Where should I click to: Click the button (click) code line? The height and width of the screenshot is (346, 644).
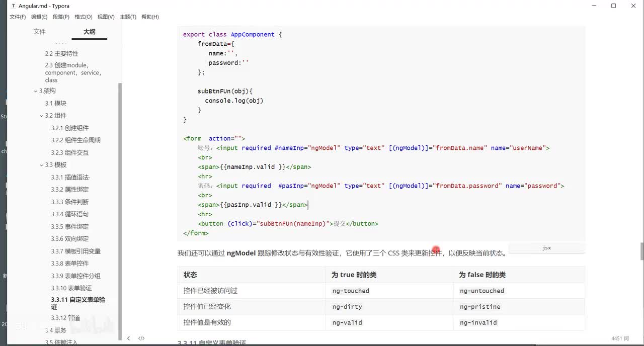click(288, 224)
